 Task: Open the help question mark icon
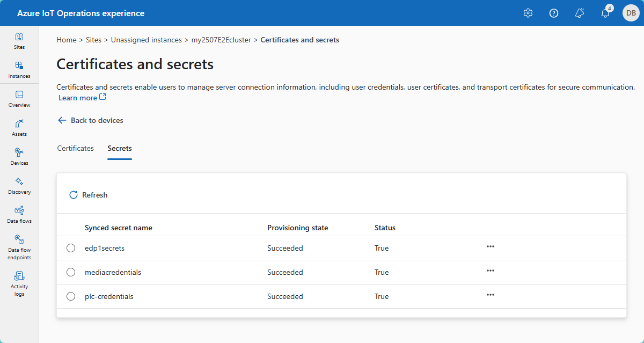click(554, 13)
